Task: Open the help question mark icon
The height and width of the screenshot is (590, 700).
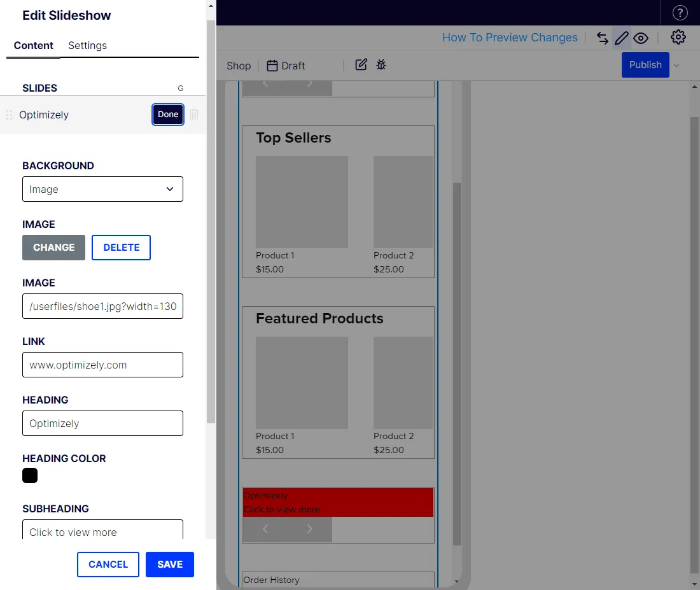Action: [680, 13]
